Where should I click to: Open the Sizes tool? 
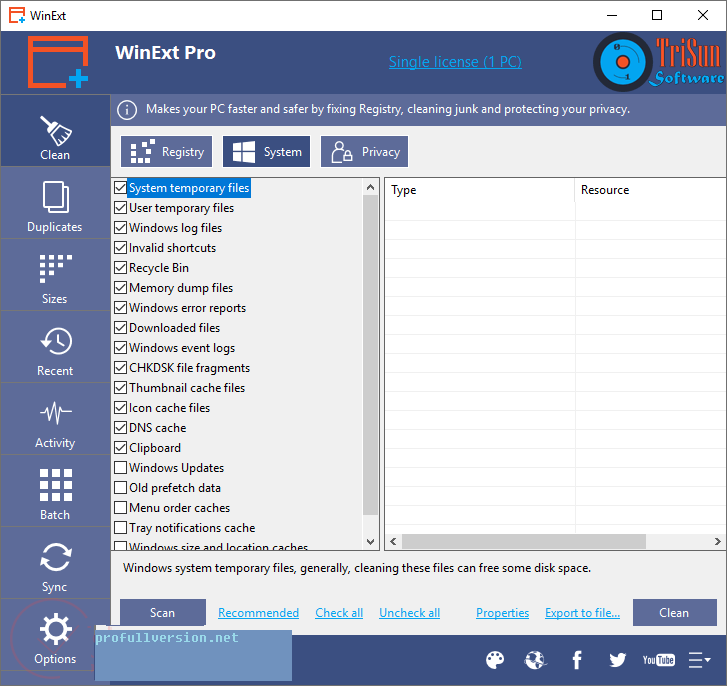click(55, 275)
